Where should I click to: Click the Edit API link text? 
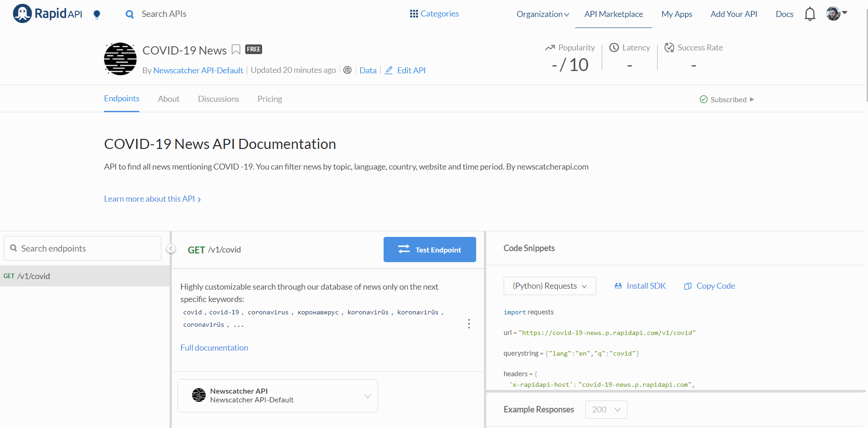[x=411, y=70]
